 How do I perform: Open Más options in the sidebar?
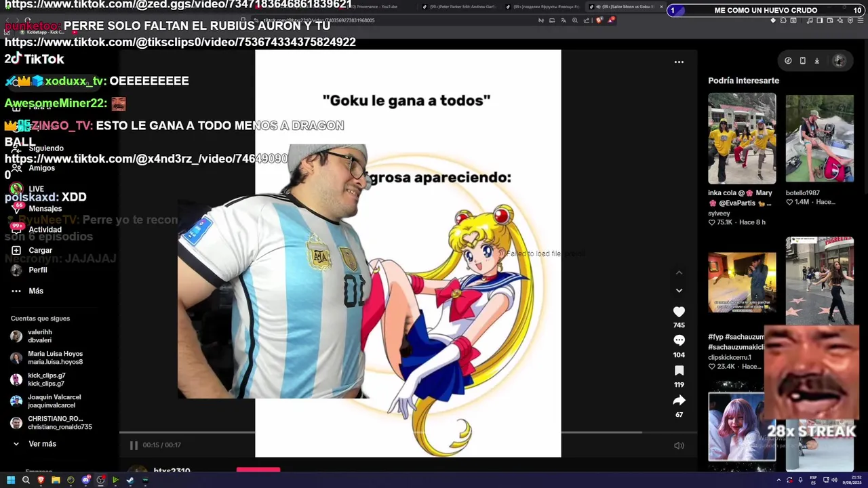[x=27, y=291]
